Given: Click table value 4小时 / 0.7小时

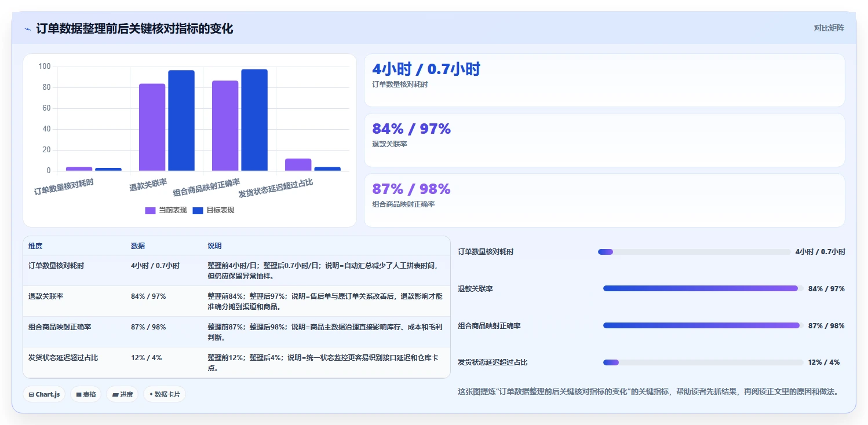Looking at the screenshot, I should (x=155, y=266).
